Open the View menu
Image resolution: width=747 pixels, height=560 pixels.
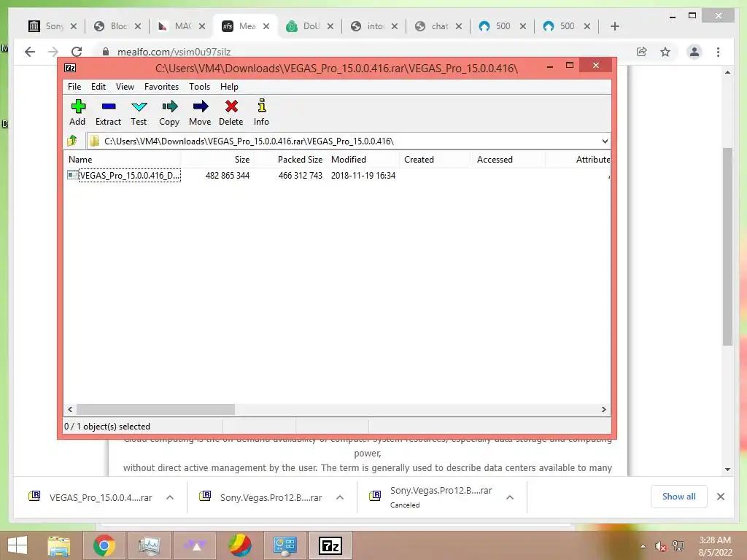(125, 87)
